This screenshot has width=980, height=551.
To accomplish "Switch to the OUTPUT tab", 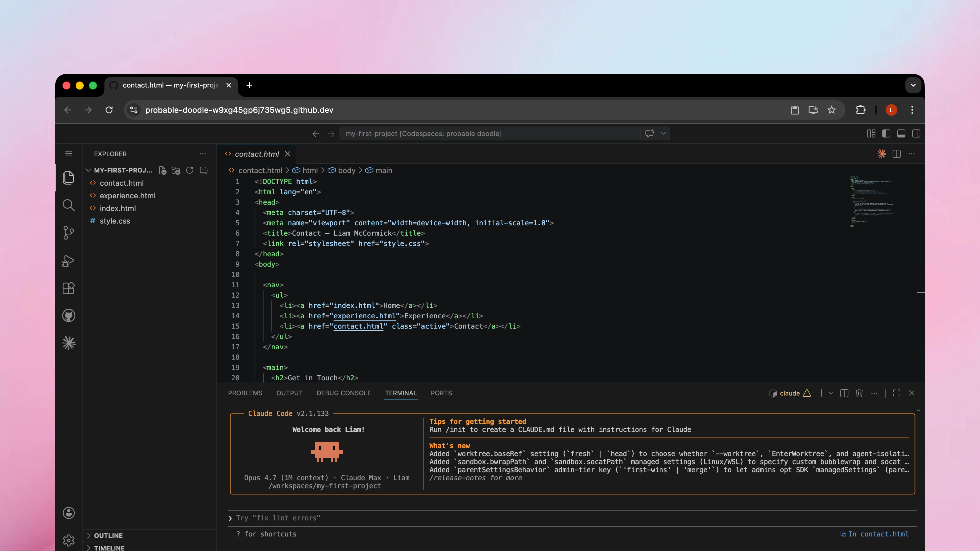I will pos(290,393).
